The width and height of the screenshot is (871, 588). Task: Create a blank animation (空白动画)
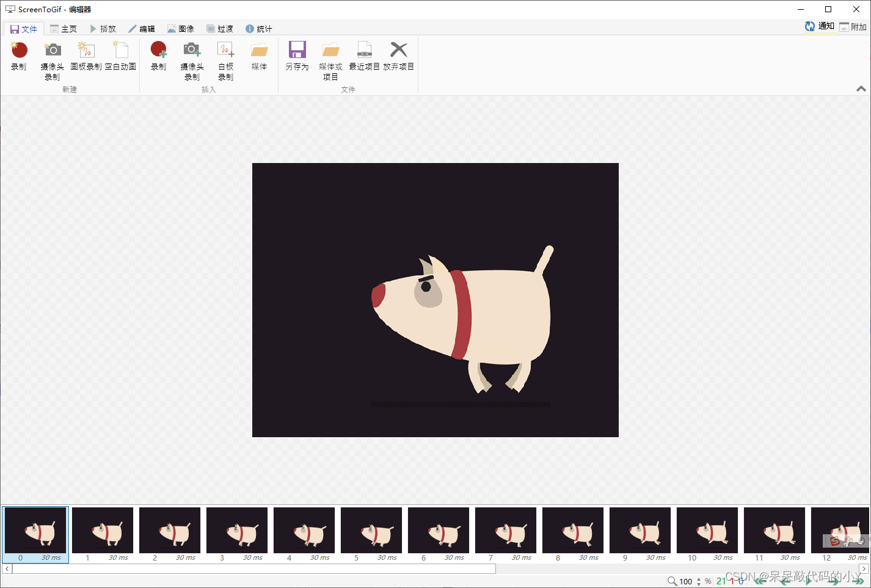[x=120, y=57]
